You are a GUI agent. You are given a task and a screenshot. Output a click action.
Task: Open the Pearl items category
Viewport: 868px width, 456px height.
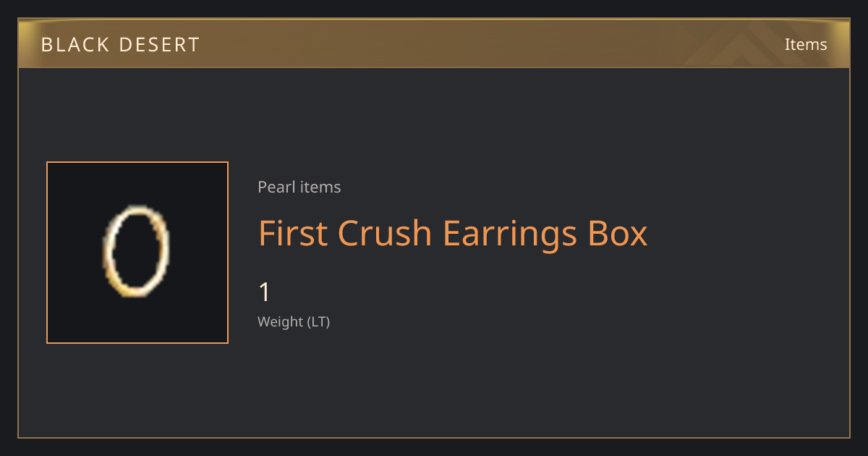(299, 187)
